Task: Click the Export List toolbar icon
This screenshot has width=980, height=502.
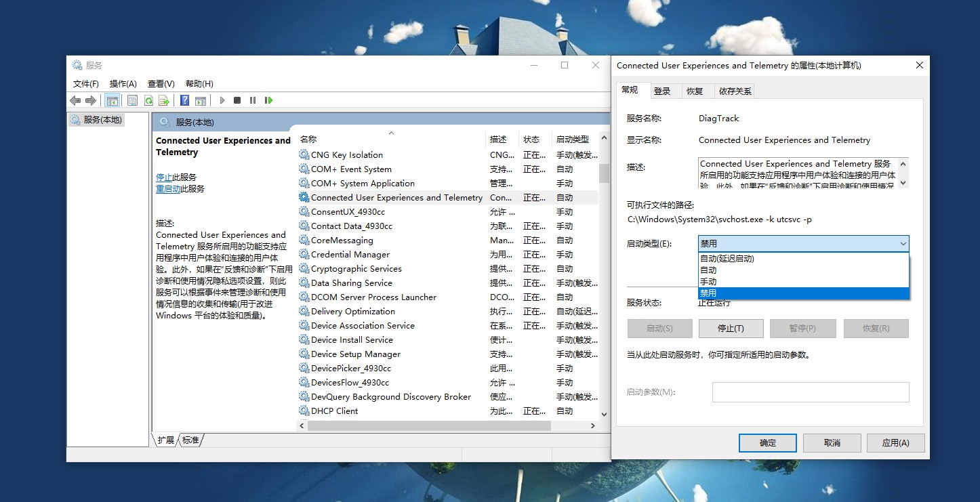Action: tap(164, 100)
